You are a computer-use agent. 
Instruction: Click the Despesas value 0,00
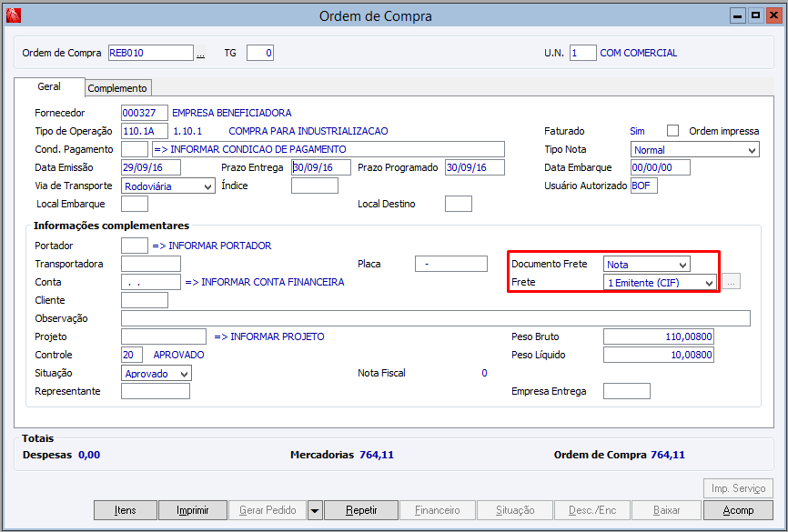89,455
